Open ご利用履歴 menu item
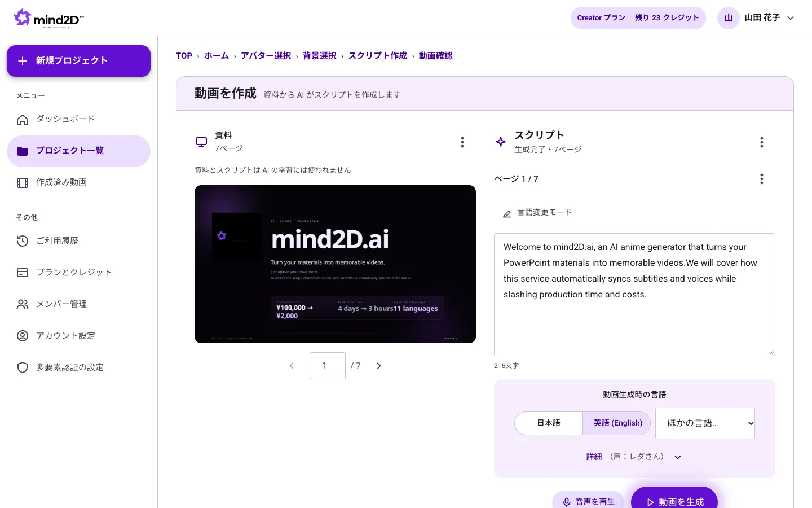812x508 pixels. click(78, 241)
